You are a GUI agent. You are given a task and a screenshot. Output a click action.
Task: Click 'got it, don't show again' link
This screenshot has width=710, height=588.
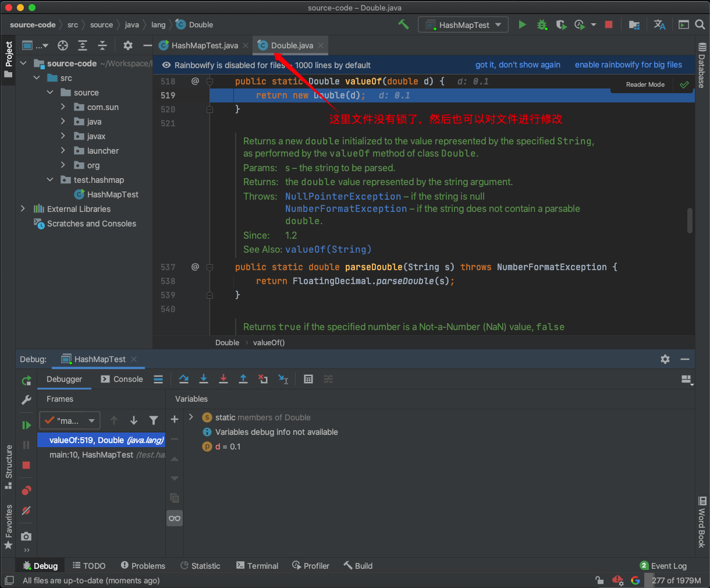[x=518, y=65]
